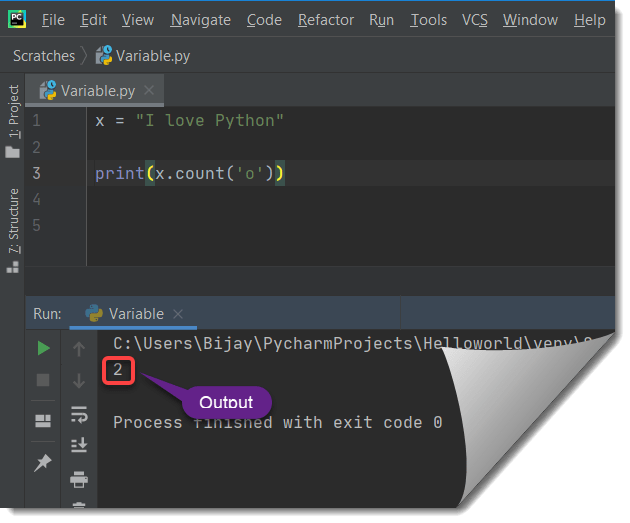The width and height of the screenshot is (630, 523).
Task: Click the Down the stack trace arrow
Action: [79, 380]
